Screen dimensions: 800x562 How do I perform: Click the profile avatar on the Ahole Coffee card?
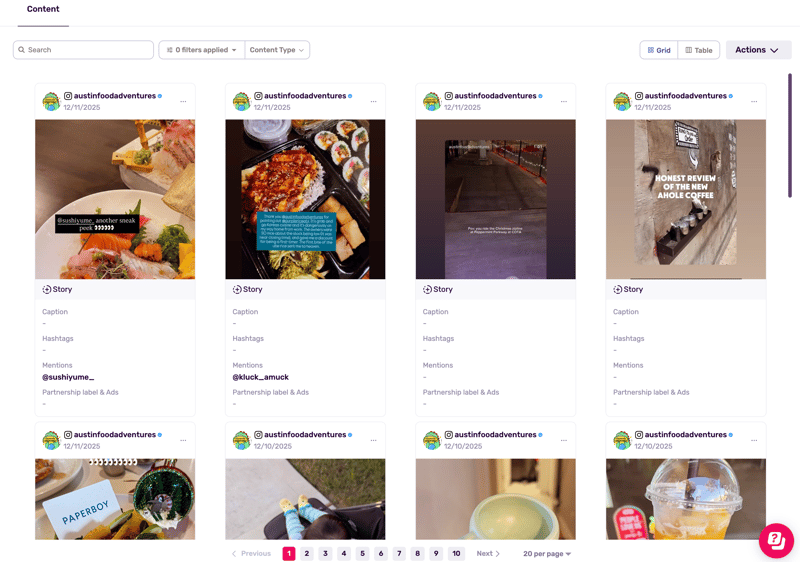622,101
